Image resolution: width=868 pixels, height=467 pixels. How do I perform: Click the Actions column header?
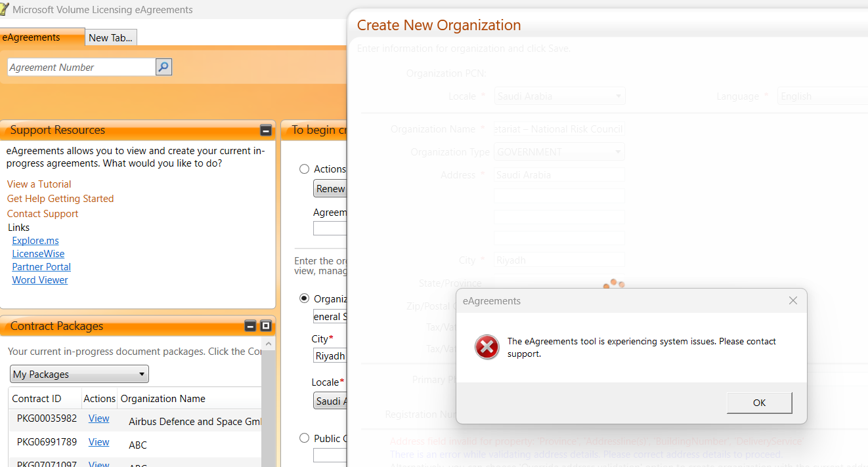(99, 398)
